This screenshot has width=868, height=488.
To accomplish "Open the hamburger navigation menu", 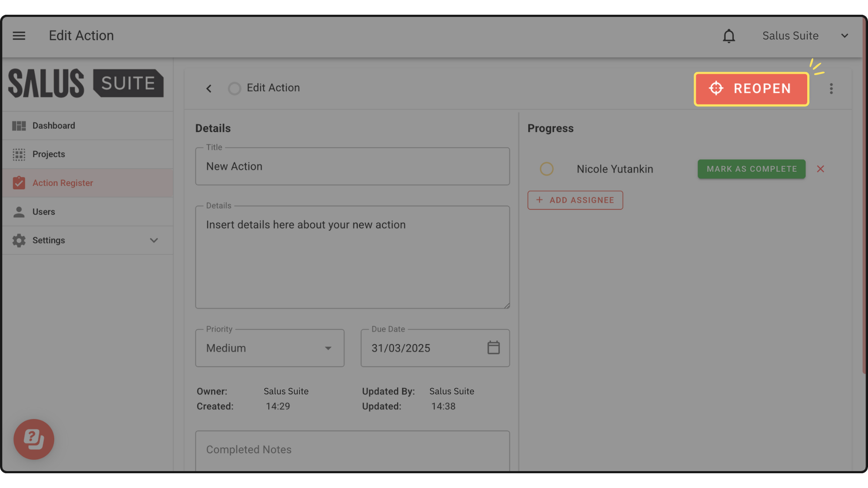I will 19,36.
